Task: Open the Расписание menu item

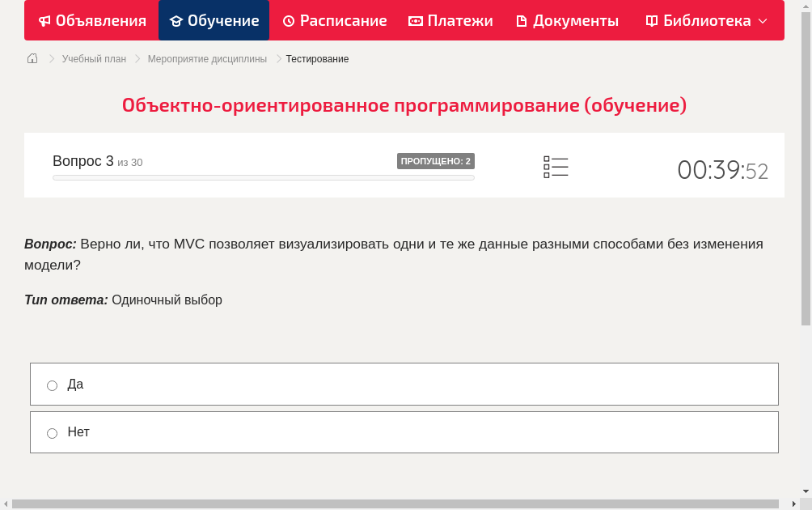Action: [334, 20]
